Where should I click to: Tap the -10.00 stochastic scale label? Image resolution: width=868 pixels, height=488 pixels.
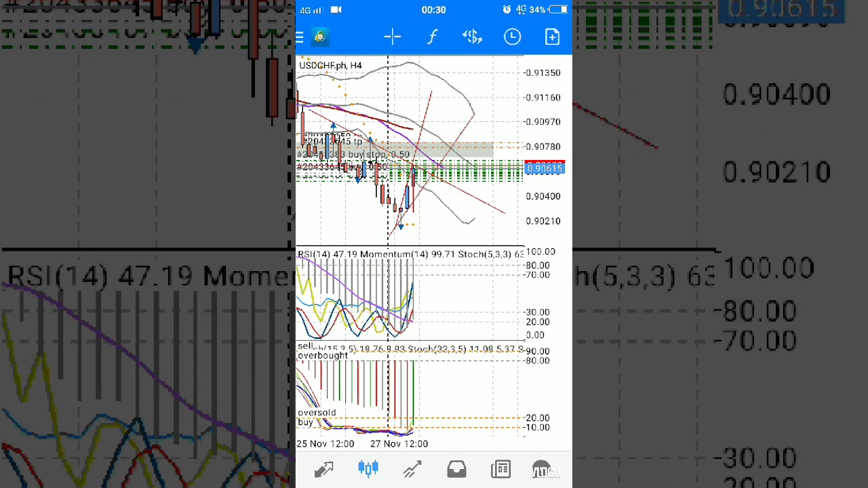pyautogui.click(x=538, y=428)
